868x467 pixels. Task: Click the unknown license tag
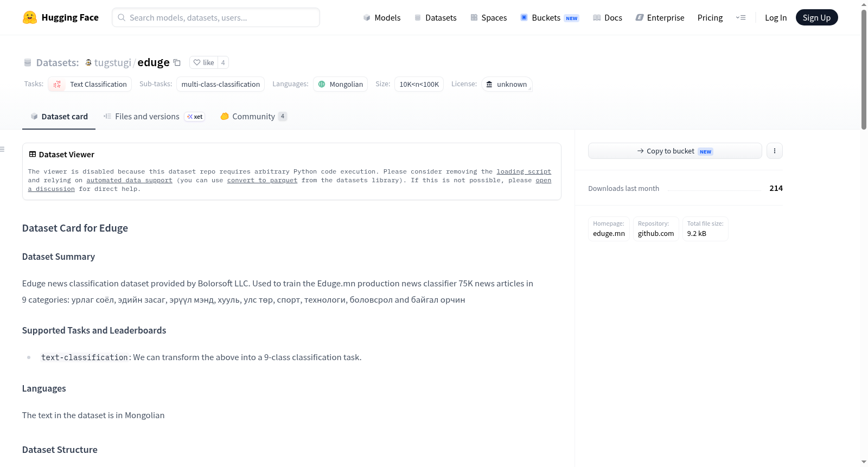click(x=507, y=84)
